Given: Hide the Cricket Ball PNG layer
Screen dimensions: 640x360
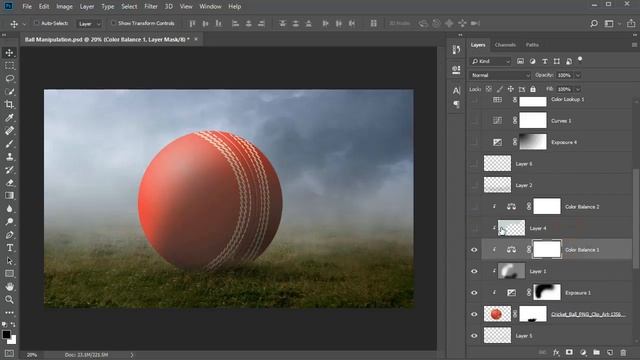Looking at the screenshot, I should (x=474, y=314).
